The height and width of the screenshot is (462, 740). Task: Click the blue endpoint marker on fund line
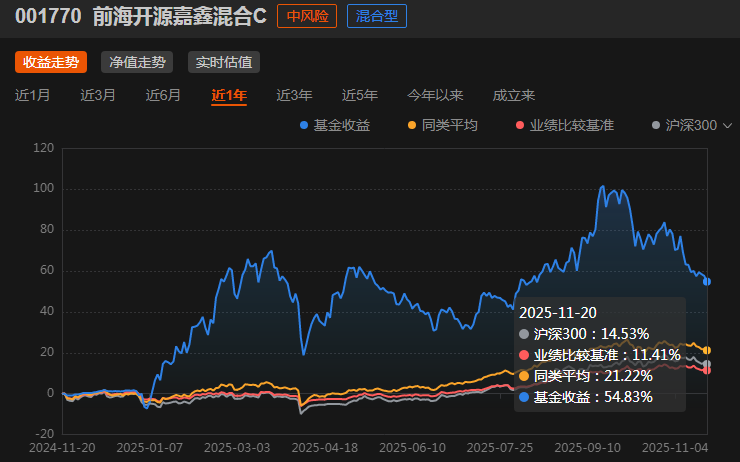click(707, 282)
